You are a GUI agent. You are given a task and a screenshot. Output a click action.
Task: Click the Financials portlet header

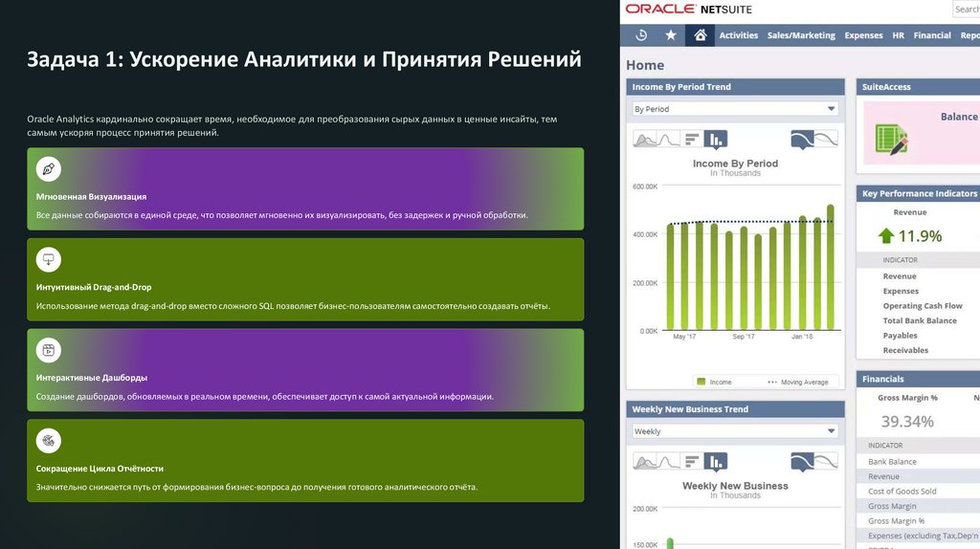click(x=918, y=379)
